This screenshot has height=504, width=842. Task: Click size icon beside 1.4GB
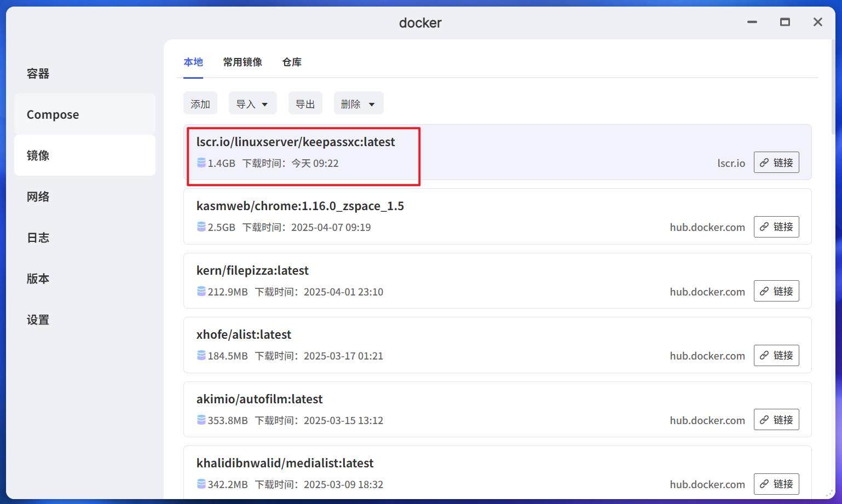(201, 163)
